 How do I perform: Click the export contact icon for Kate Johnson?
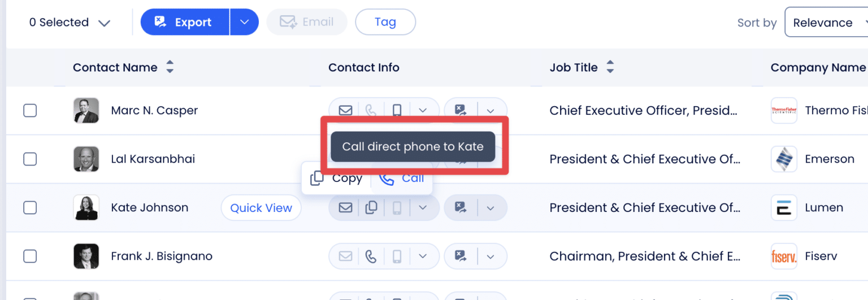(462, 208)
